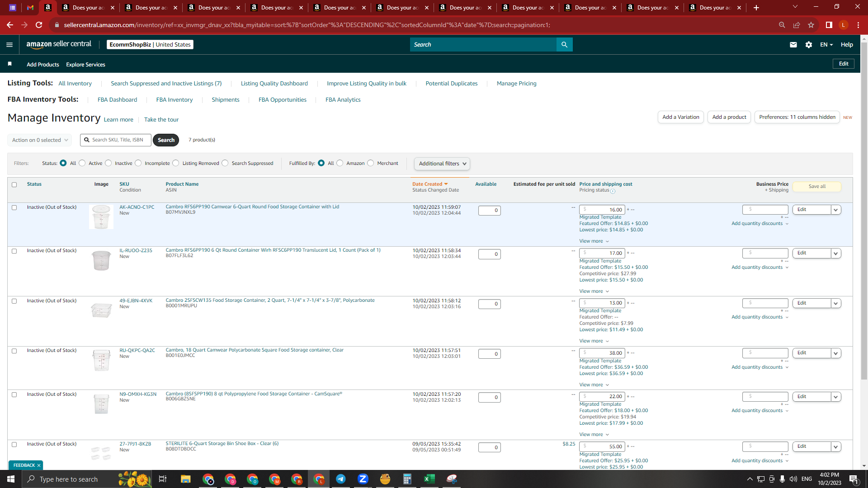Click available quantity field for IL-RUOO-Z235

pos(490,254)
